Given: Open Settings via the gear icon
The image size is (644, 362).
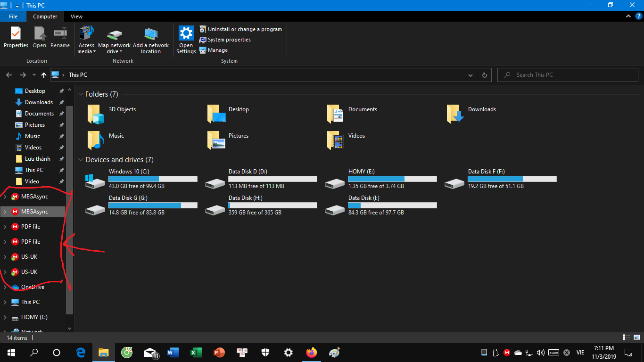Looking at the screenshot, I should pyautogui.click(x=288, y=353).
